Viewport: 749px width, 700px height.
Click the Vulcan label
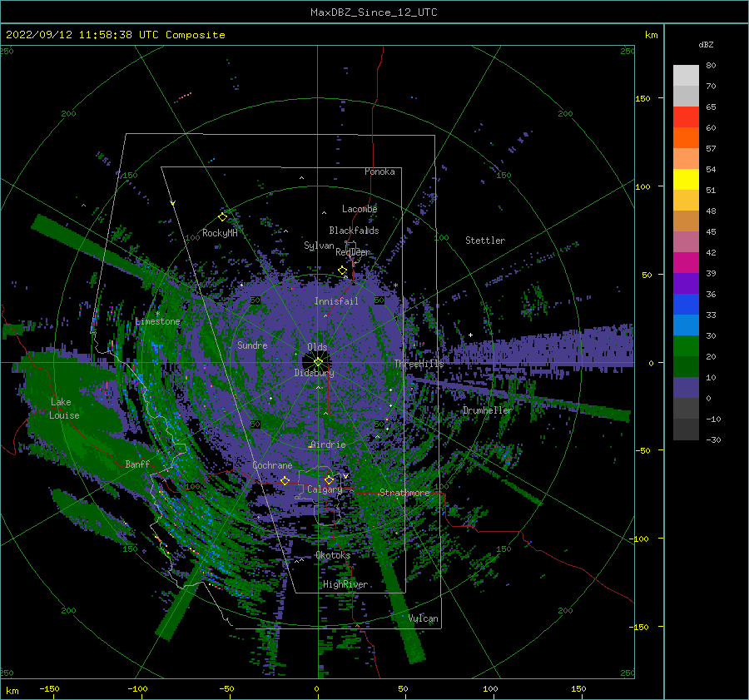tap(424, 618)
